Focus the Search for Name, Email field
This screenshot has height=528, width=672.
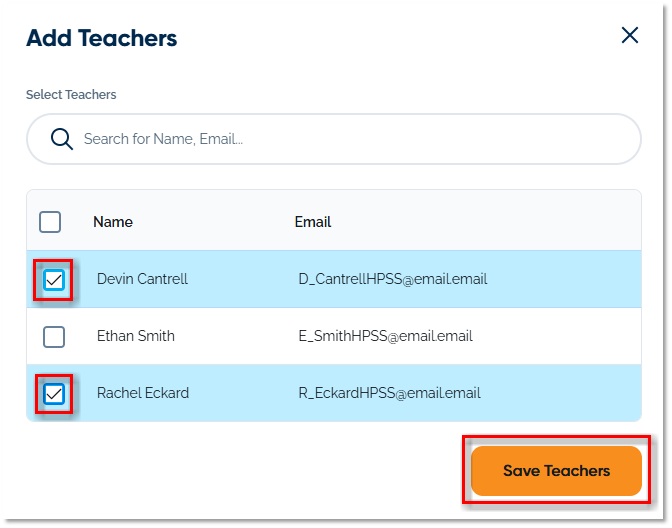point(340,139)
